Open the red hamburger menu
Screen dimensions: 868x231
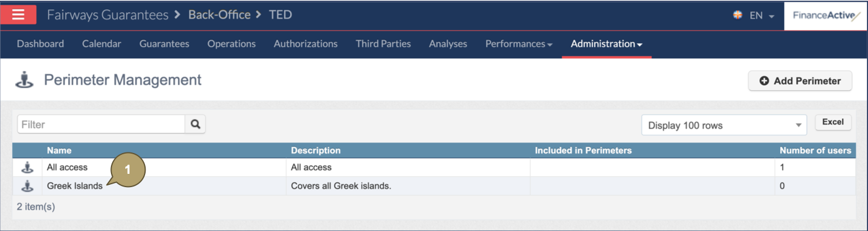18,15
